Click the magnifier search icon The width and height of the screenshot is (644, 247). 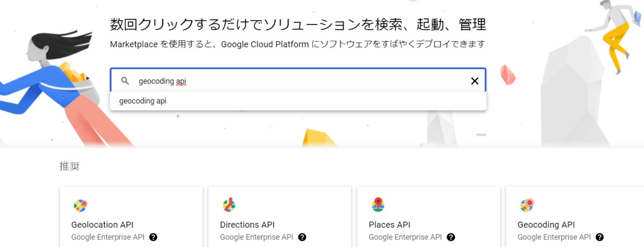point(125,81)
